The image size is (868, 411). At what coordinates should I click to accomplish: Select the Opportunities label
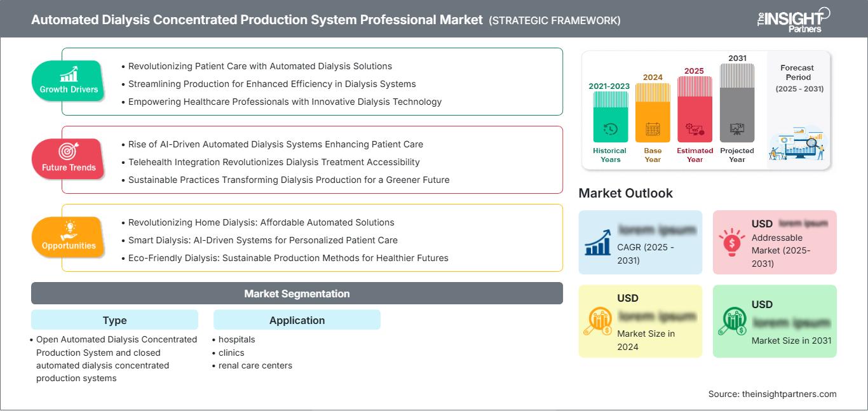(69, 246)
